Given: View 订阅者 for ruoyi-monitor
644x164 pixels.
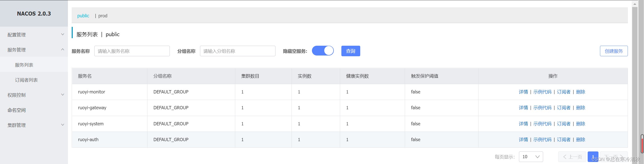Looking at the screenshot, I should pos(564,92).
